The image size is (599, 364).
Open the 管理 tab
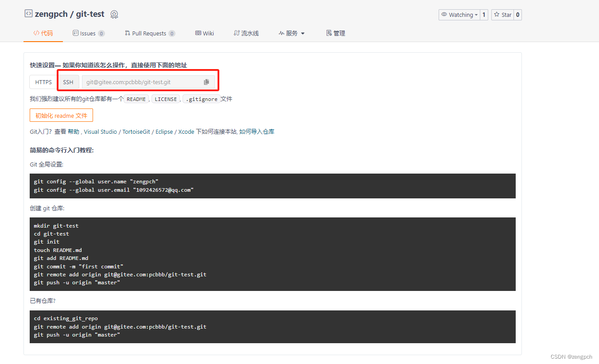click(335, 33)
